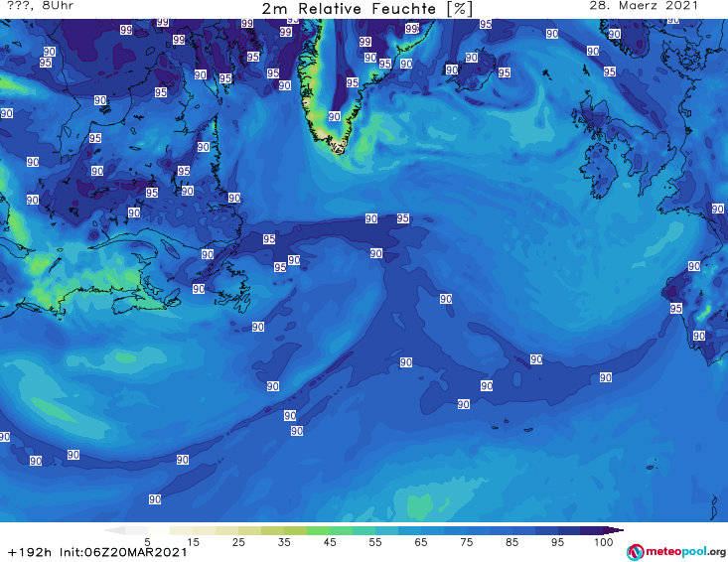Click legend value '45'

point(329,542)
